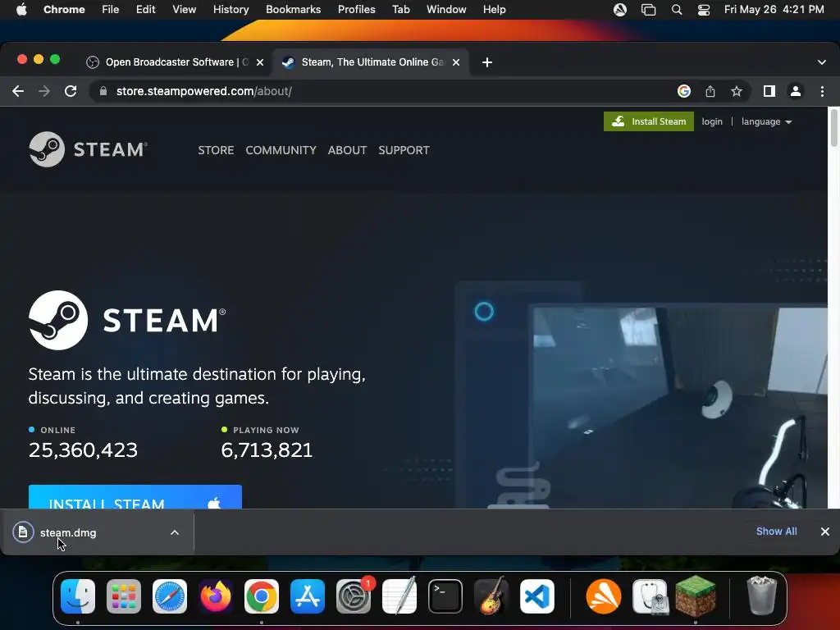This screenshot has width=840, height=630.
Task: Open Disk Utility from the Dock
Action: pos(650,596)
